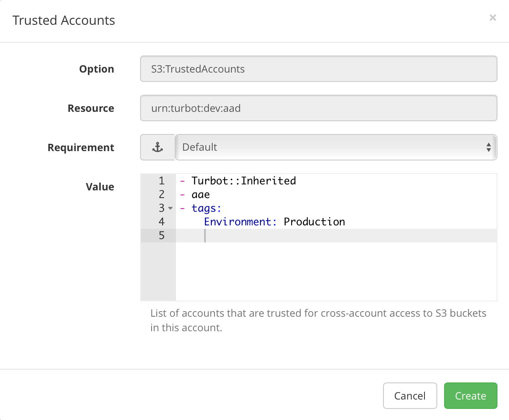Screen dimensions: 509x420
Task: Click the Trusted Accounts dialog title
Action: [x=64, y=20]
